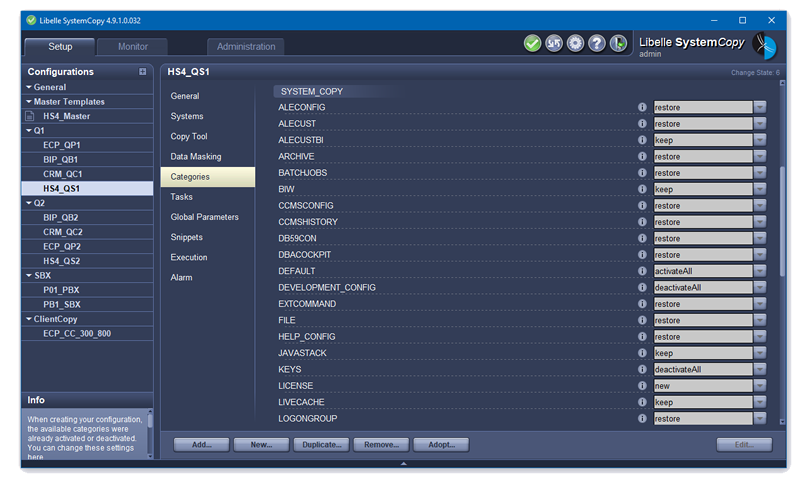Click the info icon for DEFAULT category
800x478 pixels.
coord(642,271)
